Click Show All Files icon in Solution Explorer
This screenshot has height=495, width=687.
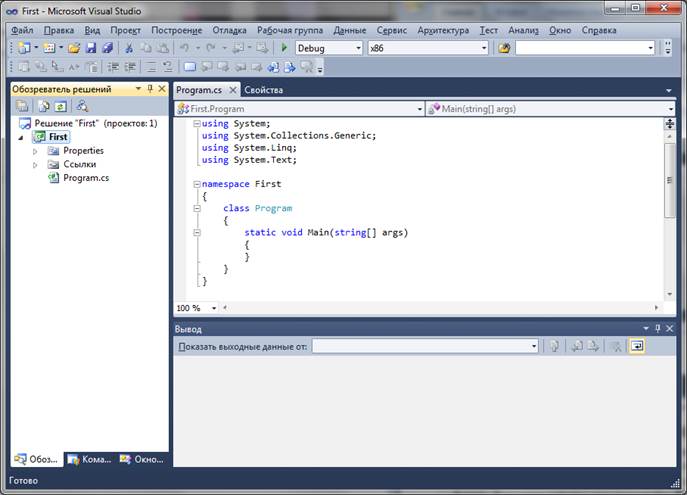(x=44, y=106)
